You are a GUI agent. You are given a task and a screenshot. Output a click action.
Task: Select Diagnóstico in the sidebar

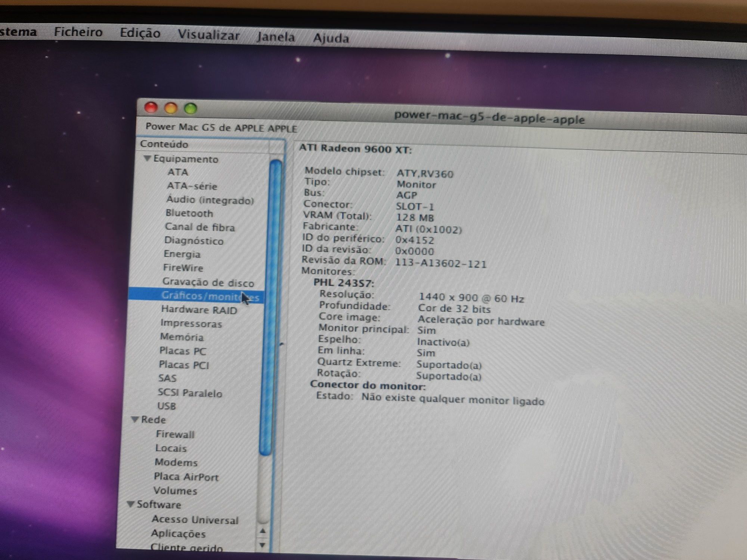[194, 240]
